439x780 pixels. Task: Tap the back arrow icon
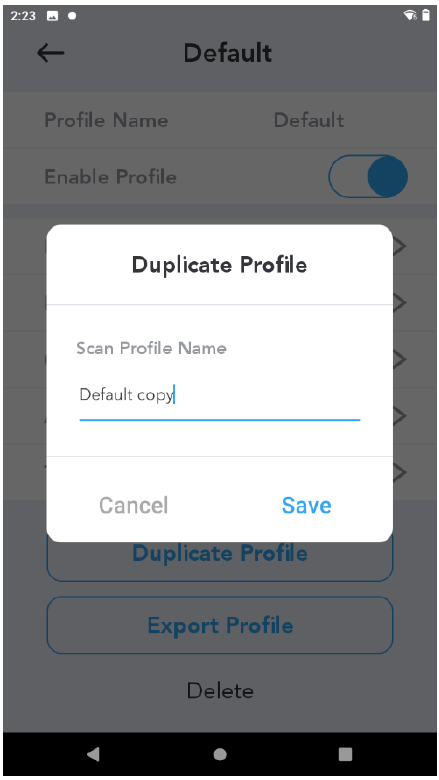(x=51, y=53)
